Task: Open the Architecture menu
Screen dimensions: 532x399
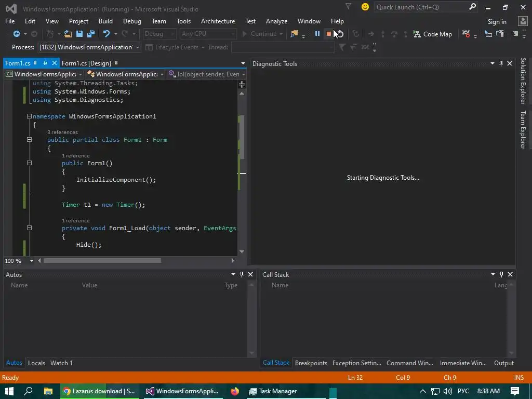Action: pos(218,21)
